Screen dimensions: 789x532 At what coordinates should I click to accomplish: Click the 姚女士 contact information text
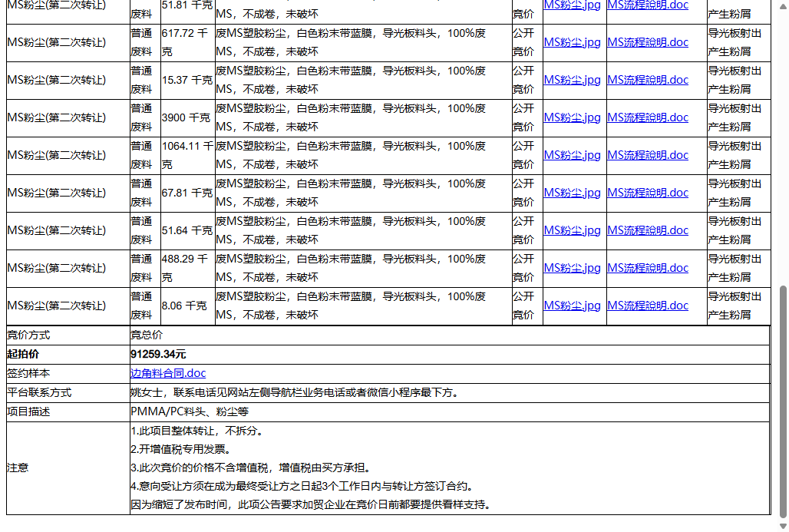point(295,392)
